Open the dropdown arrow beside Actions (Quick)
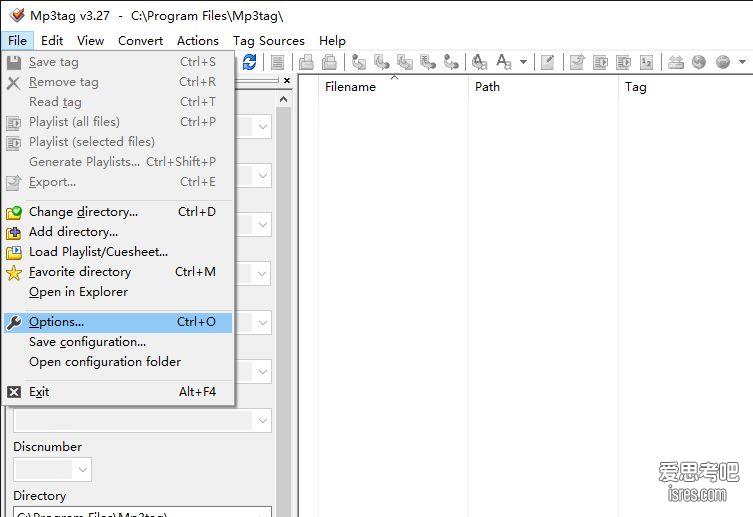This screenshot has width=753, height=517. point(523,62)
